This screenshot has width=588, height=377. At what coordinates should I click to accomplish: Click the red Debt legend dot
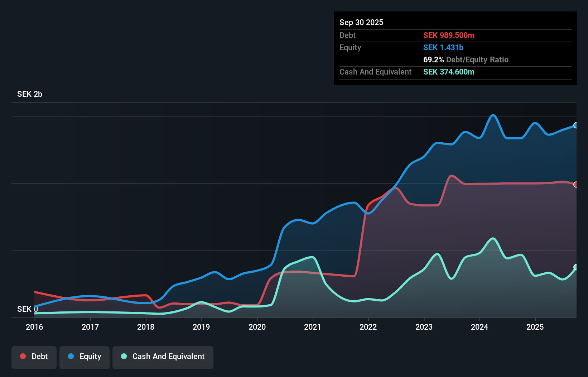pos(22,356)
